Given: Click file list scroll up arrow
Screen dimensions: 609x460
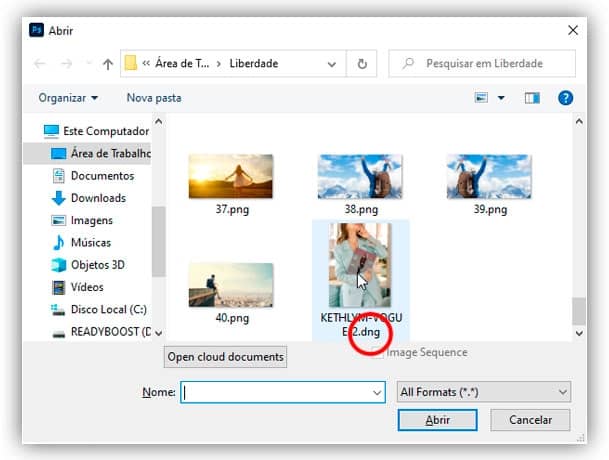Looking at the screenshot, I should 579,122.
